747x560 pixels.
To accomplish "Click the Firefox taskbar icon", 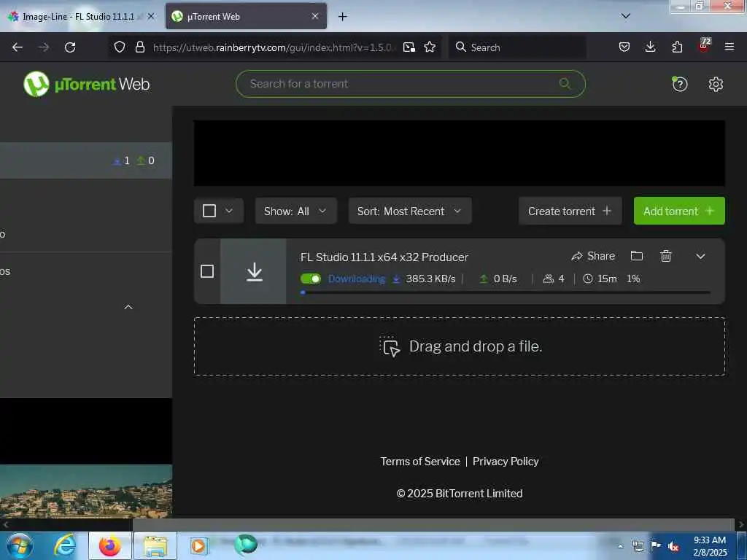I will click(x=109, y=545).
